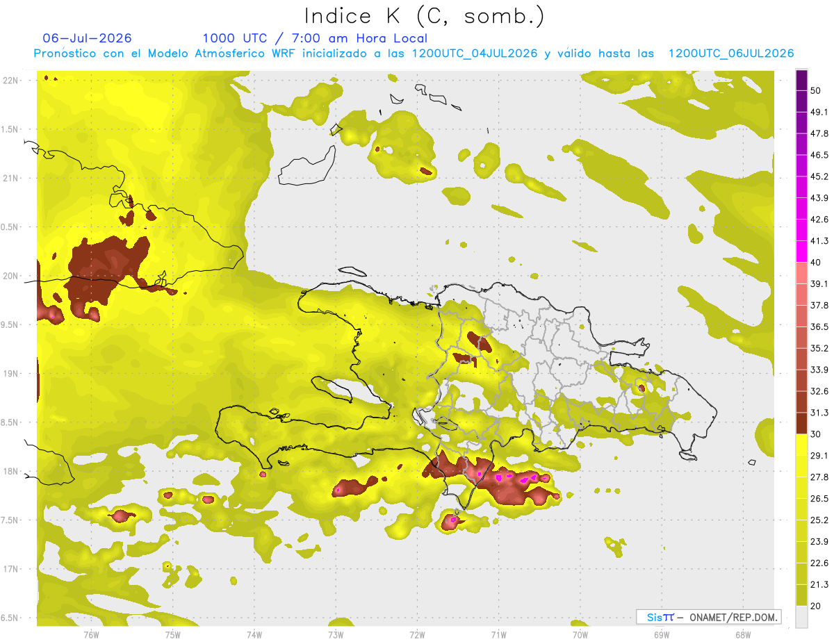Click the '45.2' colorbar value
This screenshot has width=834, height=644.
point(819,176)
